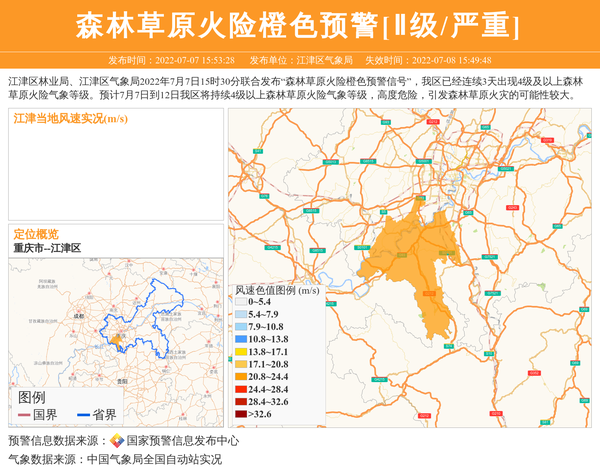Click the National Warning Center logo icon

pyautogui.click(x=117, y=441)
